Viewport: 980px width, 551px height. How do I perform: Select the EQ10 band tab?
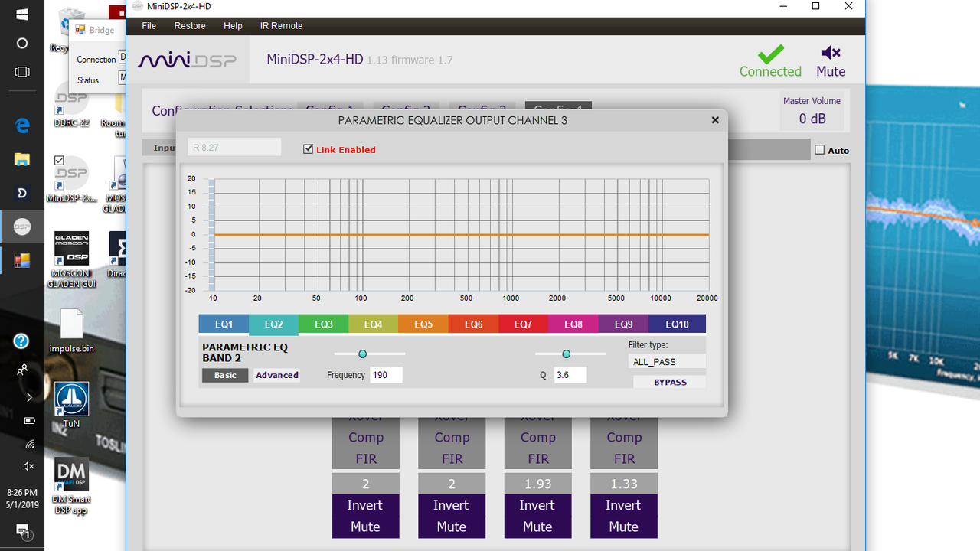coord(677,324)
